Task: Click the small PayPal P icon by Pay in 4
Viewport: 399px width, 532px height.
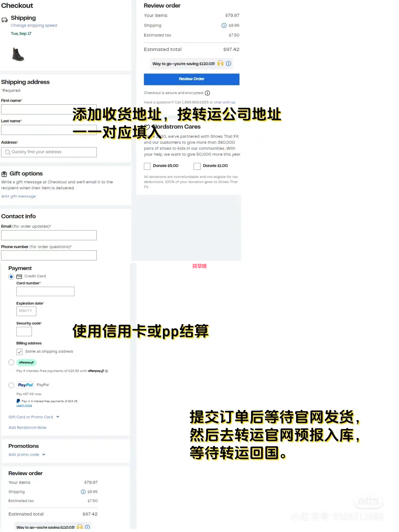Action: point(18,401)
